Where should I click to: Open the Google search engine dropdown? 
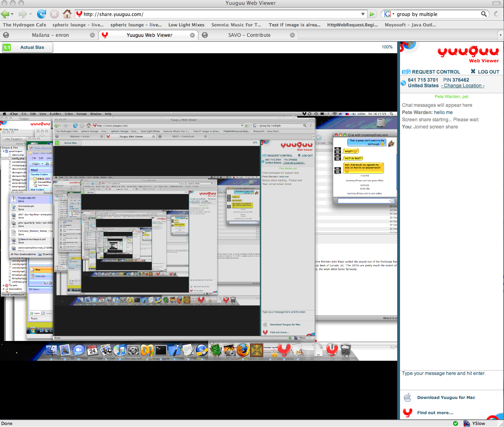[x=389, y=14]
